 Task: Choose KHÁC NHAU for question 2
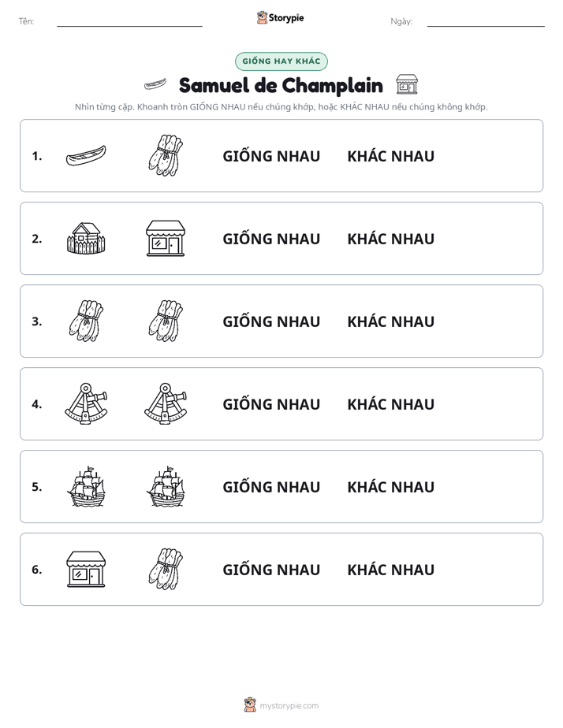point(390,239)
